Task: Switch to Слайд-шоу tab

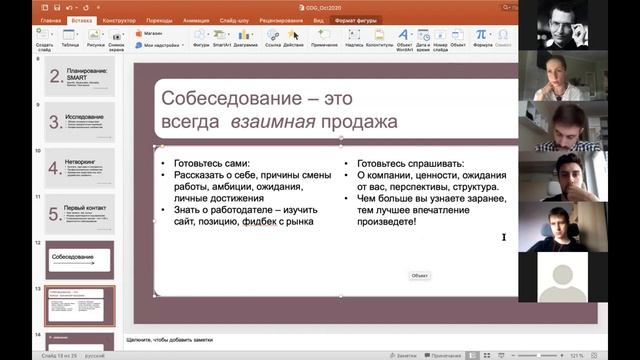Action: pyautogui.click(x=234, y=20)
